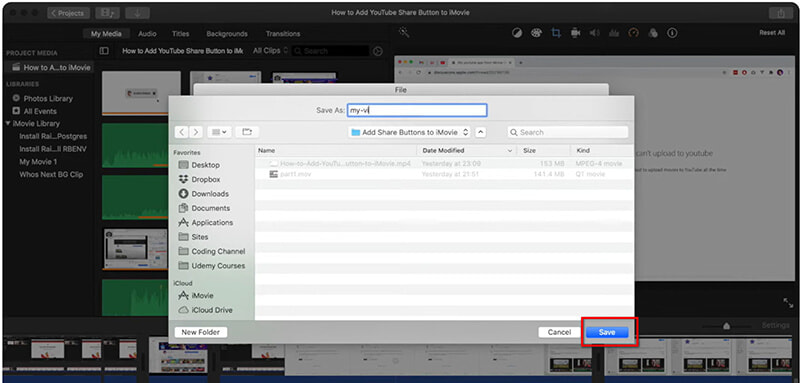Open the Clip Information icon
Viewport: 800px width, 383px height.
click(x=672, y=33)
